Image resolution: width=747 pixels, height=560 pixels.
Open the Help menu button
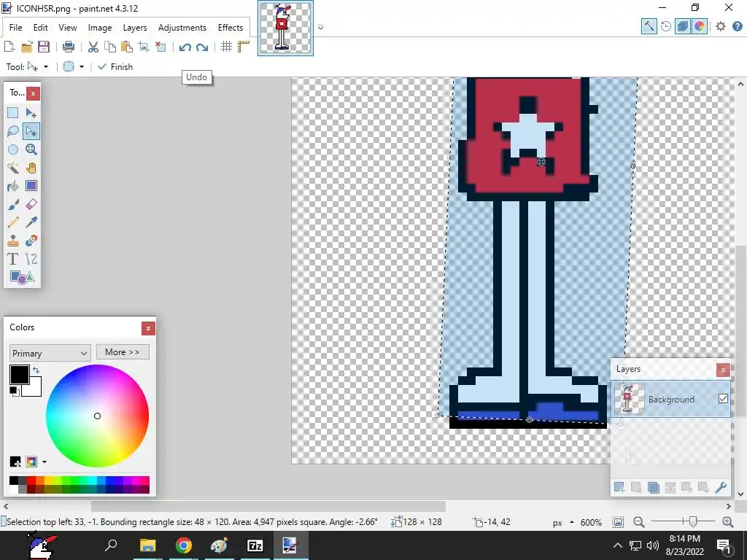point(737,26)
